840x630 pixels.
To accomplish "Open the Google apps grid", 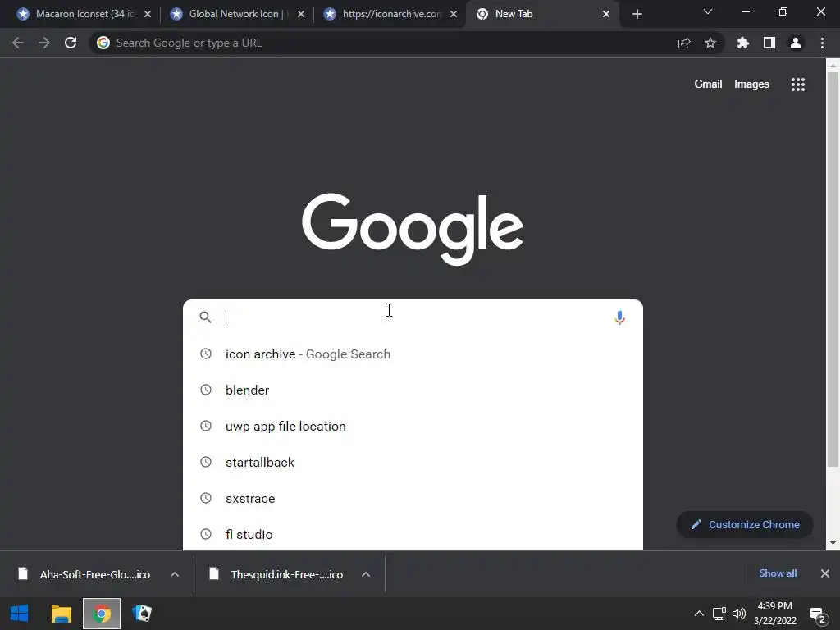I will (798, 84).
